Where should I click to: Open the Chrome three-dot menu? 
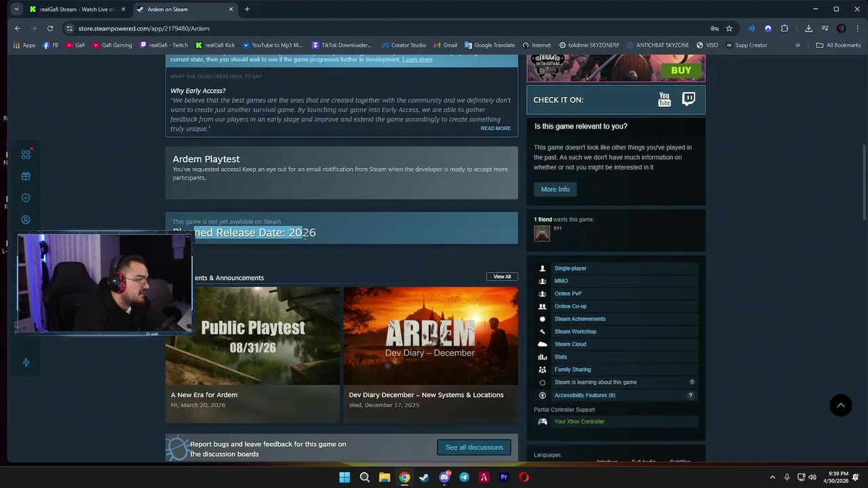coord(856,28)
